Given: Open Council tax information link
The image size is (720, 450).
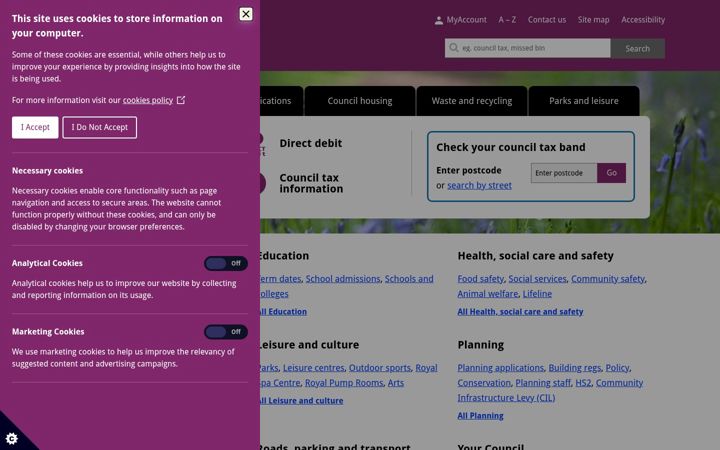Looking at the screenshot, I should coord(311,183).
